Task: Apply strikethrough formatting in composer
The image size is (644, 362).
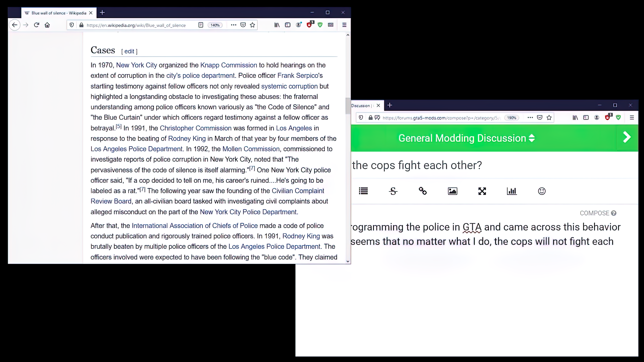Action: click(393, 191)
